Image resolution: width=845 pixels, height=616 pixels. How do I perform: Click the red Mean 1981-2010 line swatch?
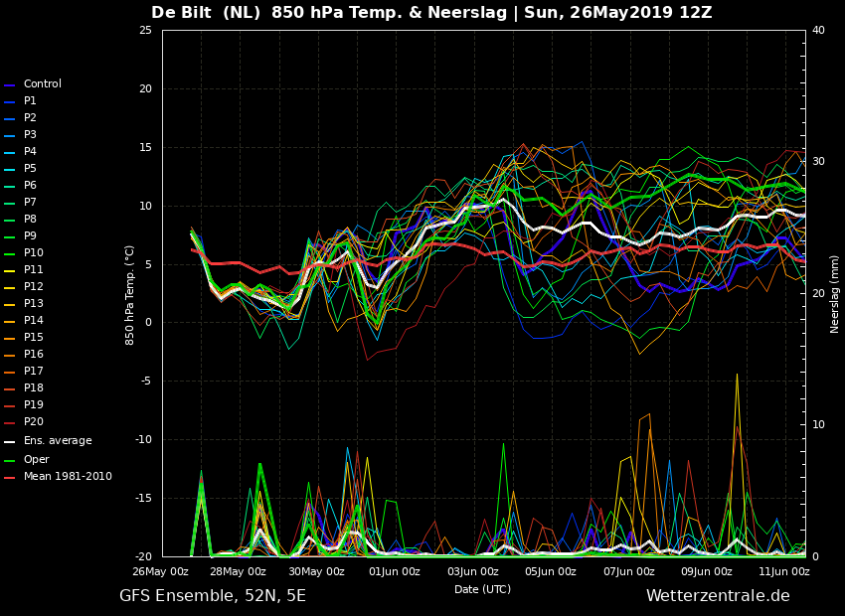pos(10,478)
